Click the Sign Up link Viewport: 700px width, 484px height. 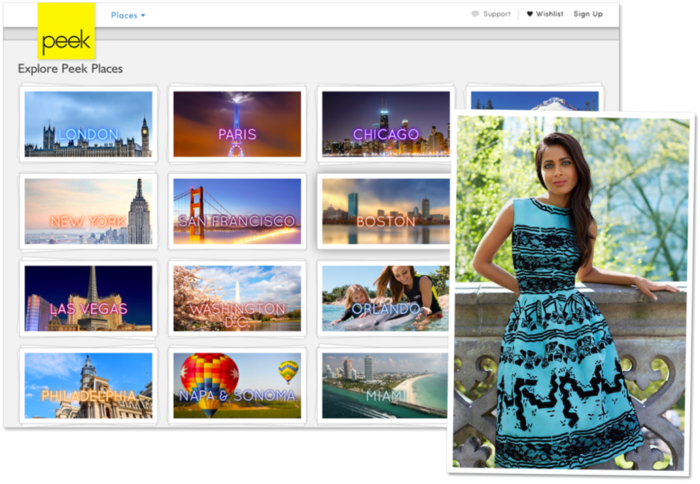(x=588, y=14)
